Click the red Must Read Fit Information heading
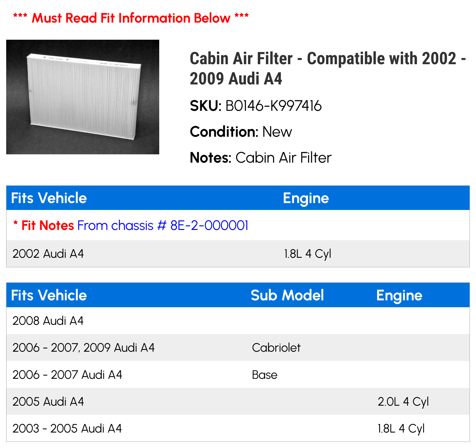 click(x=131, y=18)
